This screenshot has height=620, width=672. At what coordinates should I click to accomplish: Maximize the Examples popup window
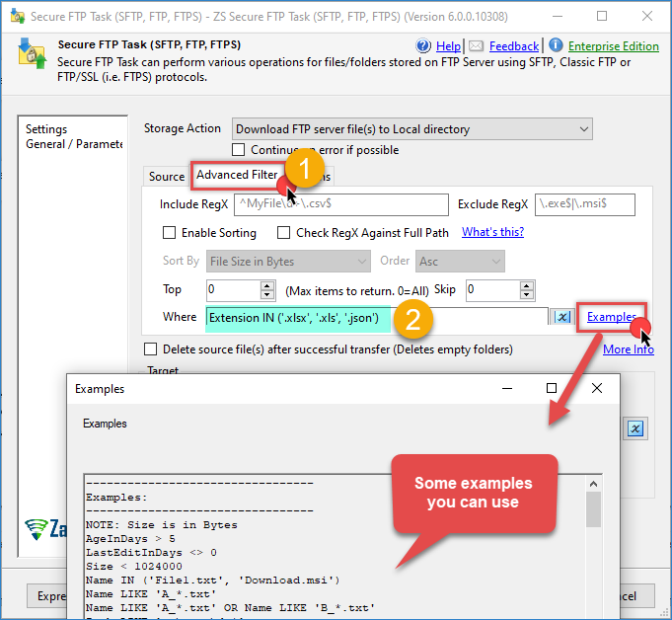pos(552,388)
